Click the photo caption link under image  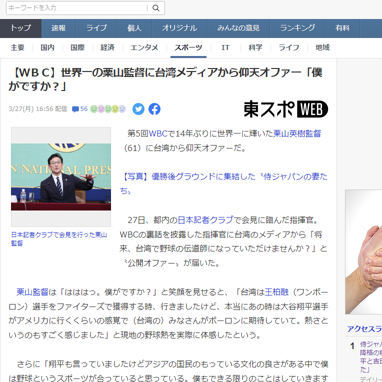pyautogui.click(x=59, y=239)
